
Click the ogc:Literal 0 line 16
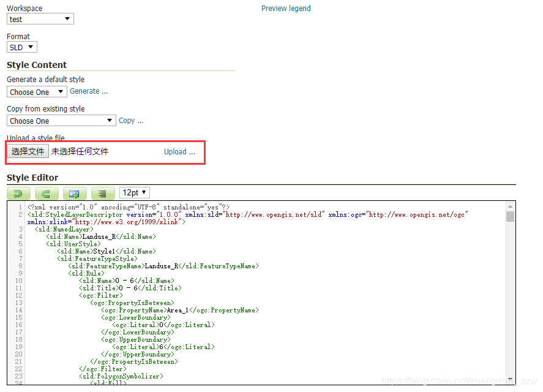pos(163,325)
